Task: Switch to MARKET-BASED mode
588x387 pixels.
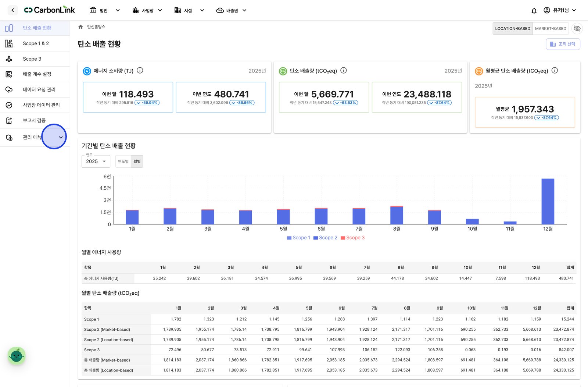Action: coord(551,28)
